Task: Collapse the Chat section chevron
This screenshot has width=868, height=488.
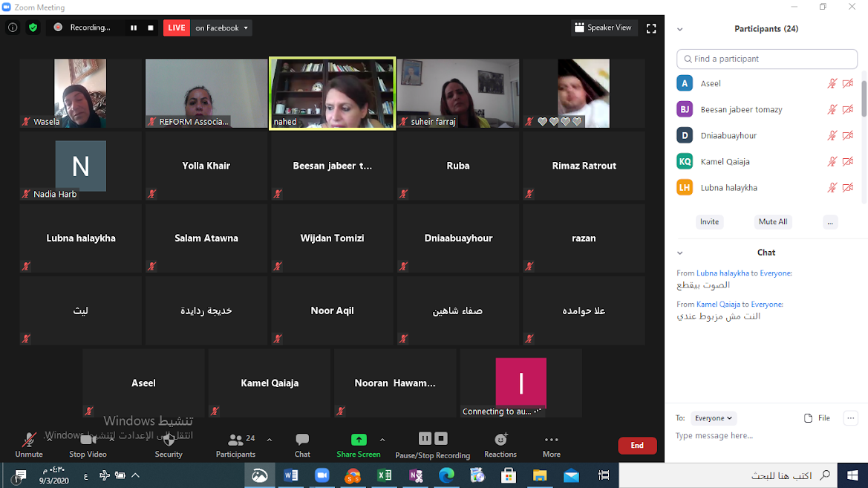Action: pyautogui.click(x=680, y=253)
